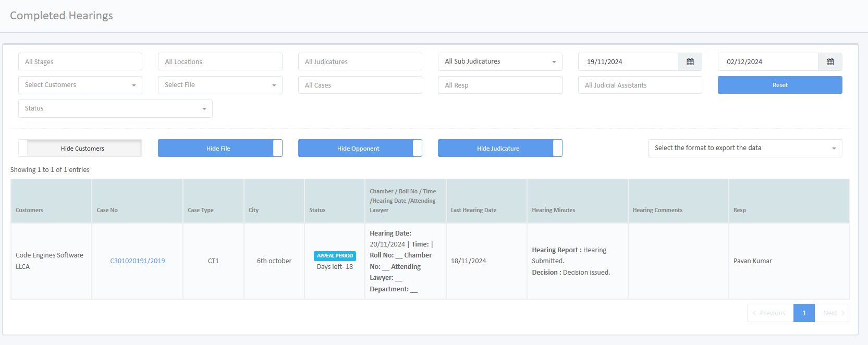This screenshot has width=868, height=345.
Task: Open calendar icon for start date 19/11/2024
Action: (x=690, y=61)
